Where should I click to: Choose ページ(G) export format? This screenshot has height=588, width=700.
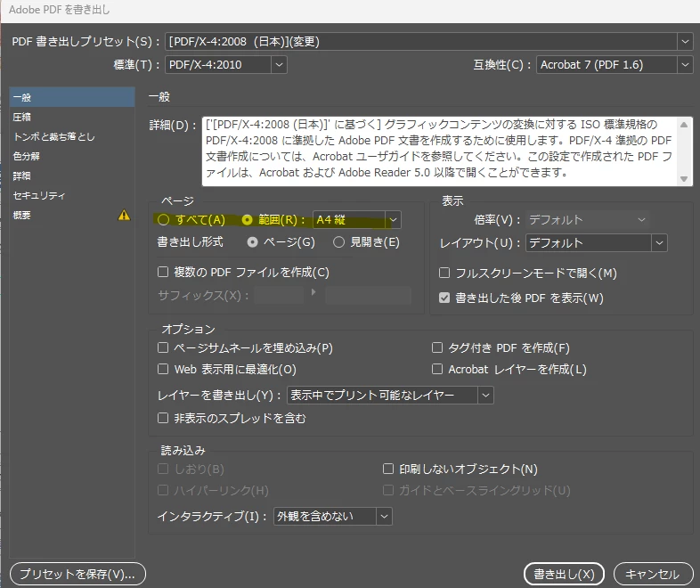[252, 242]
